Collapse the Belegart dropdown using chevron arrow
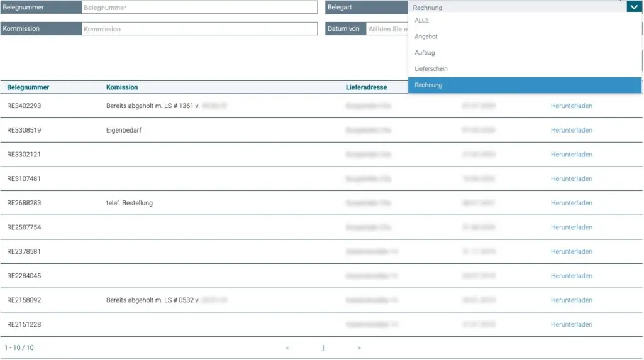This screenshot has height=360, width=644. point(634,8)
